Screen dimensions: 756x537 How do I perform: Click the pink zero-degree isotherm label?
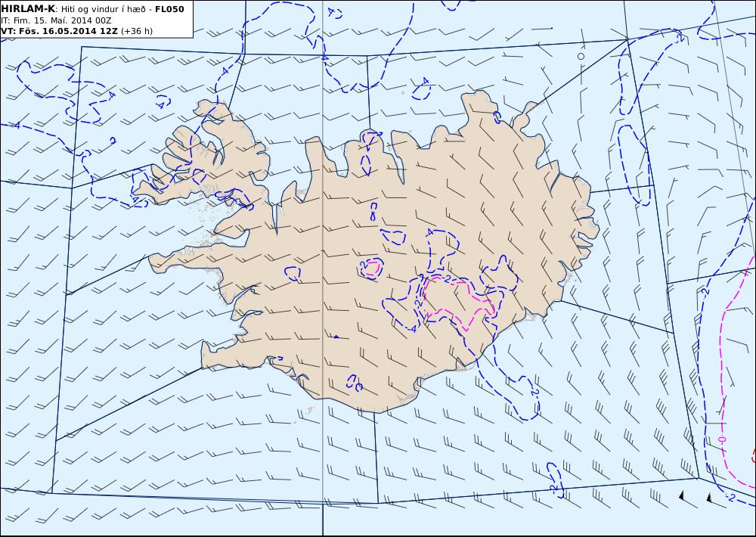coord(722,440)
